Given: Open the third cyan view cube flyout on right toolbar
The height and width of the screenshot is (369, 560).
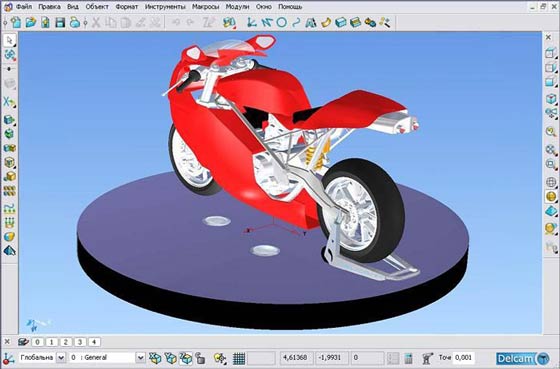Looking at the screenshot, I should 551,82.
